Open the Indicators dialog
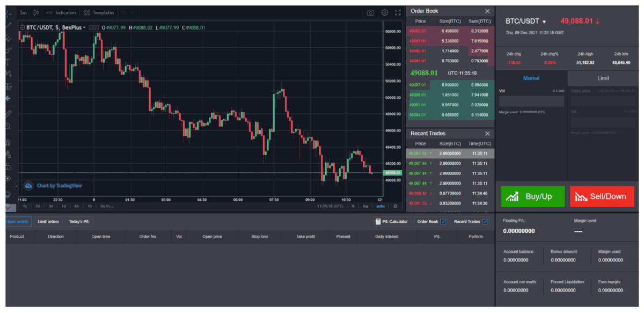Image resolution: width=644 pixels, height=313 pixels. point(61,12)
